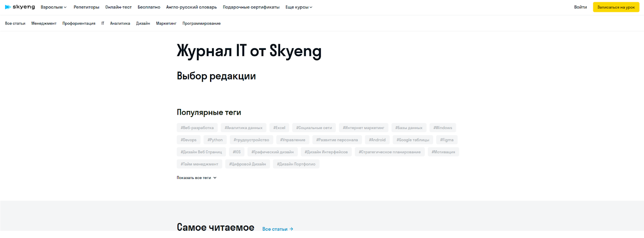Click the #Базы данных tag
Viewport: 644px width, 238px height.
pyautogui.click(x=409, y=128)
